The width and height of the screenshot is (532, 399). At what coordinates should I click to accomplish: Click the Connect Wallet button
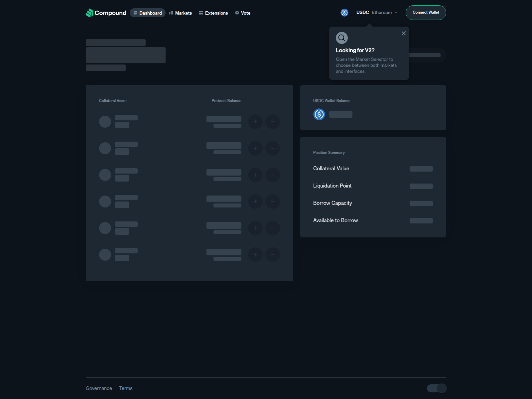[426, 13]
